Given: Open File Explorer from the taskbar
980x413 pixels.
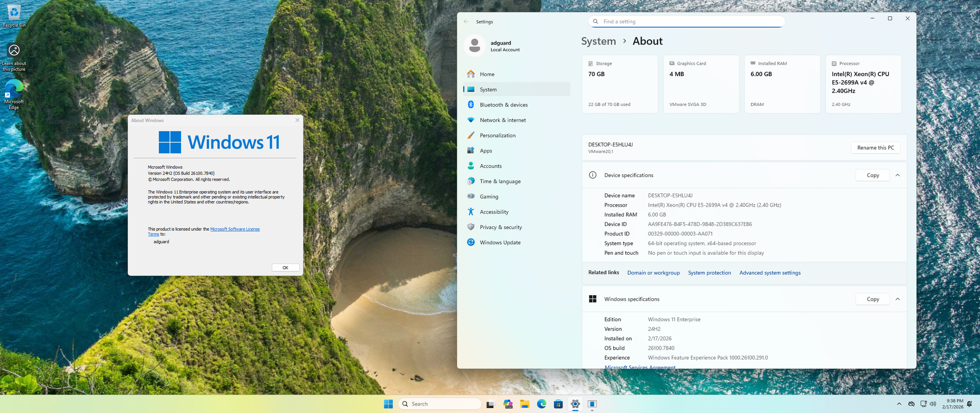Looking at the screenshot, I should click(x=525, y=404).
